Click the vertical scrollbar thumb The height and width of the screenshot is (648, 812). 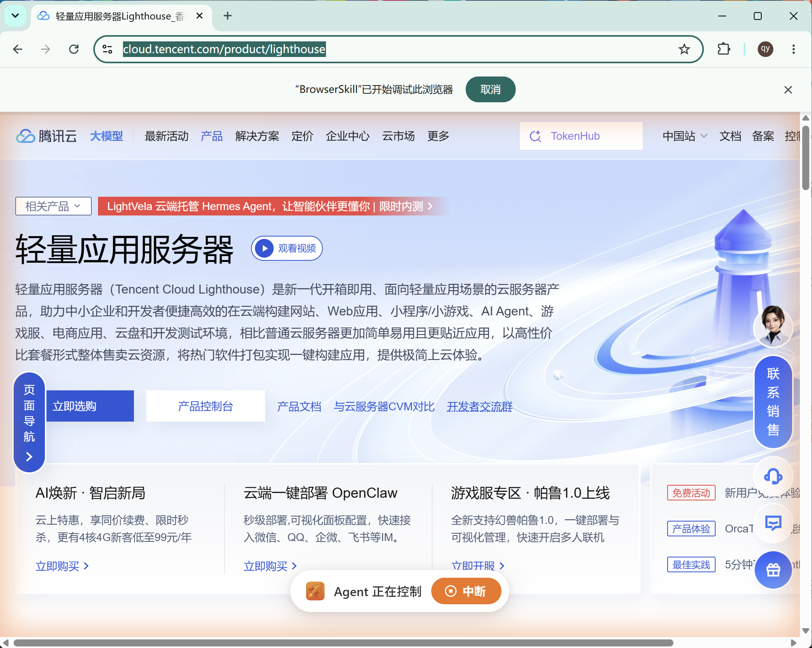click(x=806, y=157)
